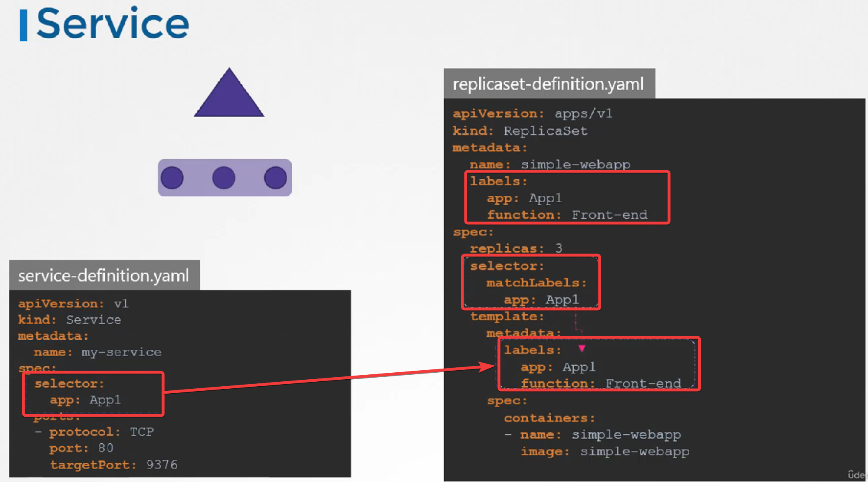Click function: Front-end in the template labels
Image resolution: width=868 pixels, height=482 pixels.
pyautogui.click(x=600, y=383)
